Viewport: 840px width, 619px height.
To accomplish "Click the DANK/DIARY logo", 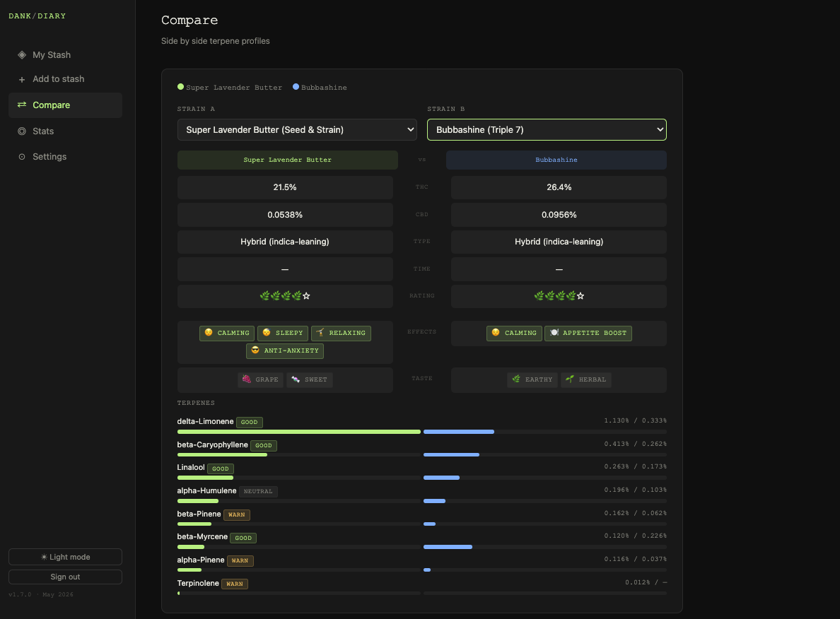I will [x=37, y=16].
